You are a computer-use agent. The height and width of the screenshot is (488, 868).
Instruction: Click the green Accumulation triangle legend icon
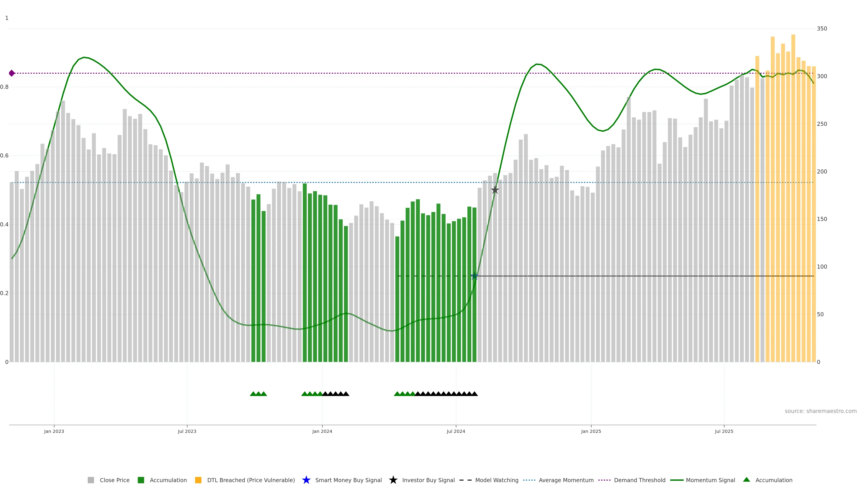[746, 480]
